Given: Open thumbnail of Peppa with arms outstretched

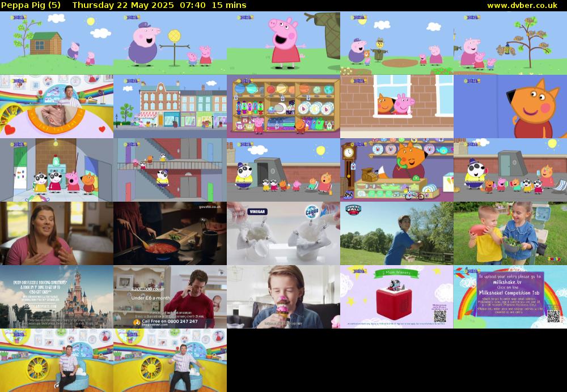Looking at the screenshot, I should coord(283,43).
